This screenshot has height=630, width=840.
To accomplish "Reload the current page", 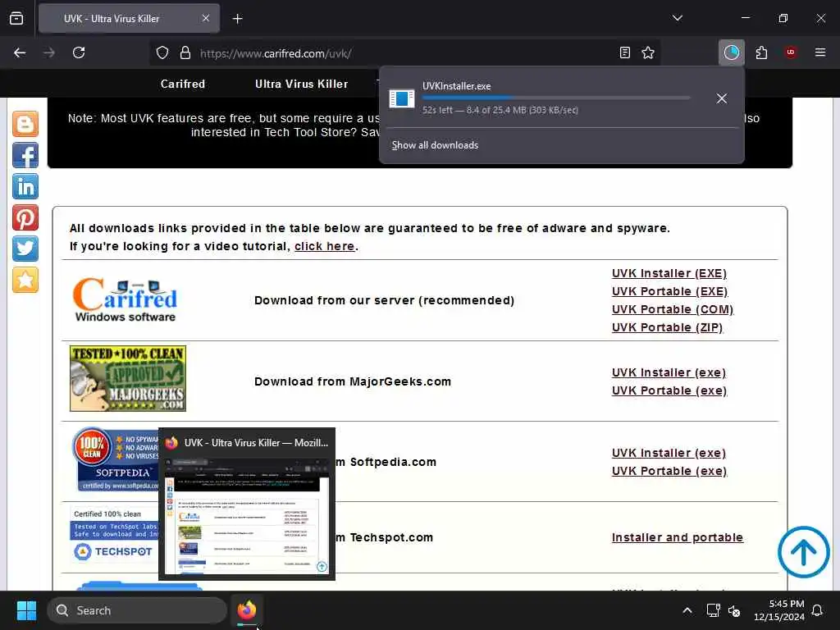I will (x=79, y=52).
